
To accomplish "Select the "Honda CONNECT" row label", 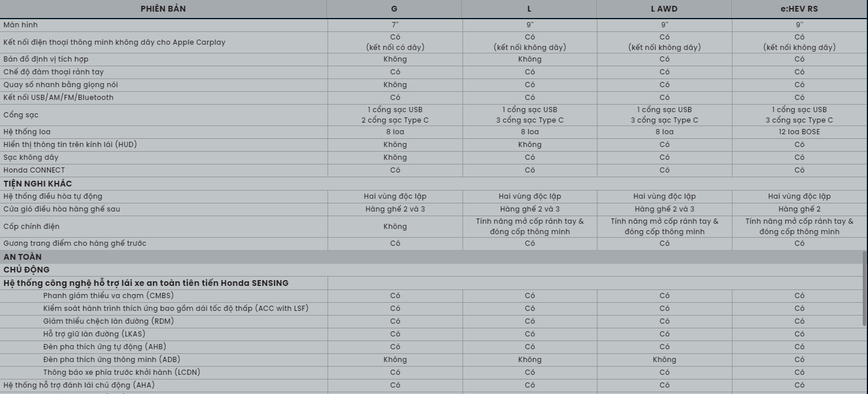I will 34,170.
